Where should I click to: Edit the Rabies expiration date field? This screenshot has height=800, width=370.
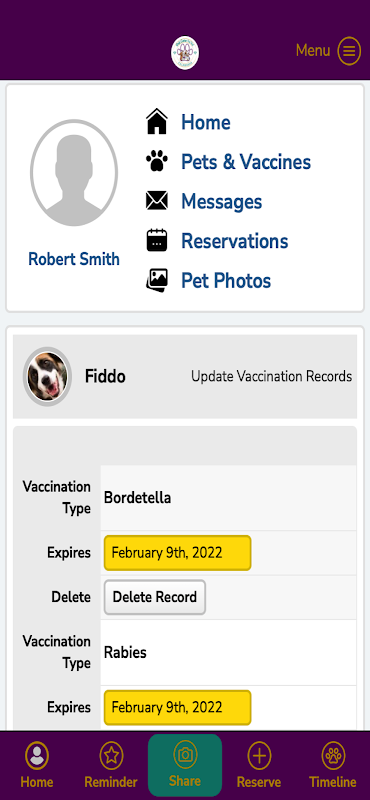pyautogui.click(x=178, y=707)
